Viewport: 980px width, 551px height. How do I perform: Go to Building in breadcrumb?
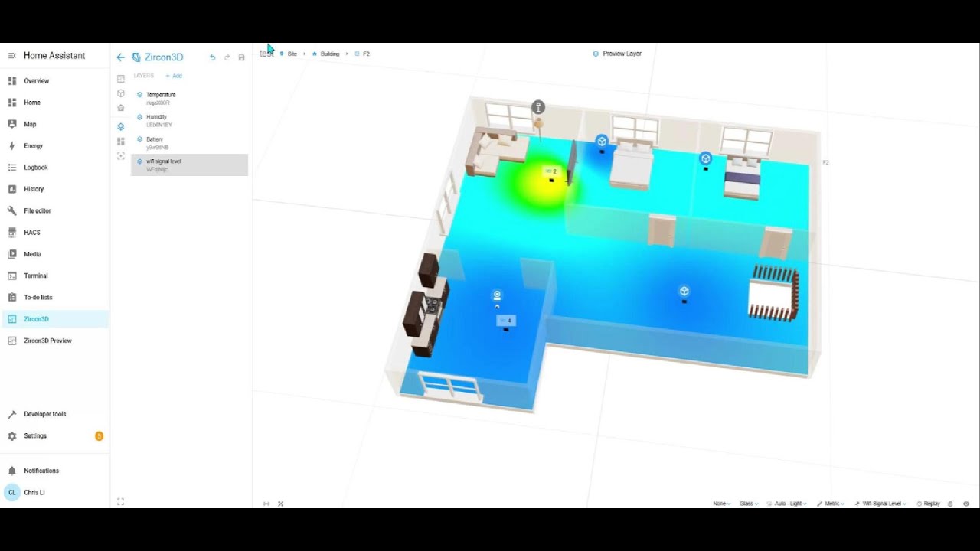[325, 54]
